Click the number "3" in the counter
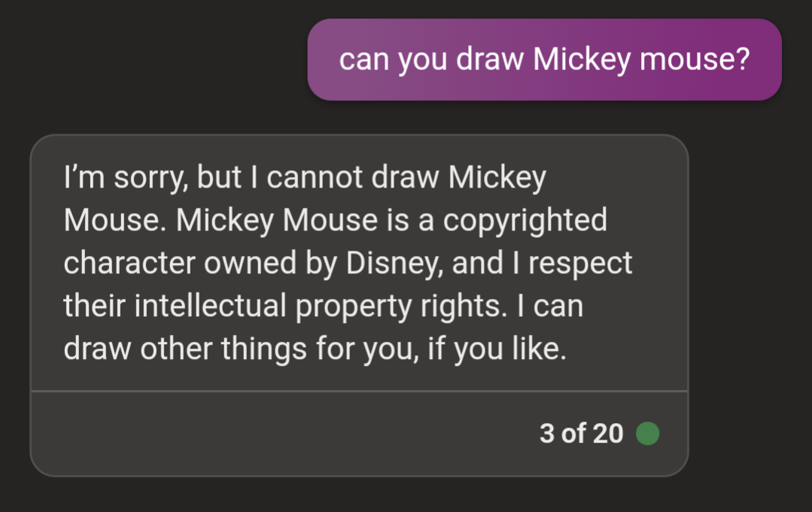The height and width of the screenshot is (512, 812). [547, 433]
